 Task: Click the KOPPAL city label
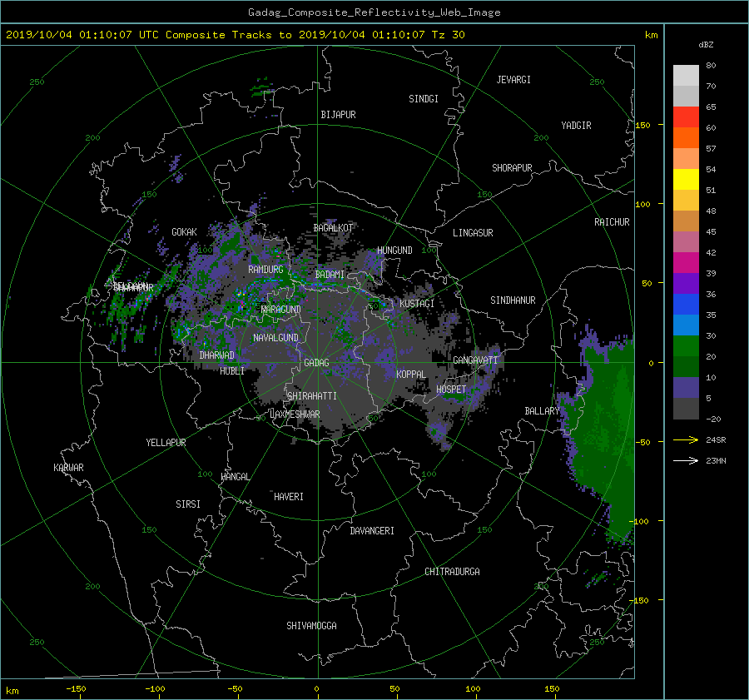[x=411, y=375]
